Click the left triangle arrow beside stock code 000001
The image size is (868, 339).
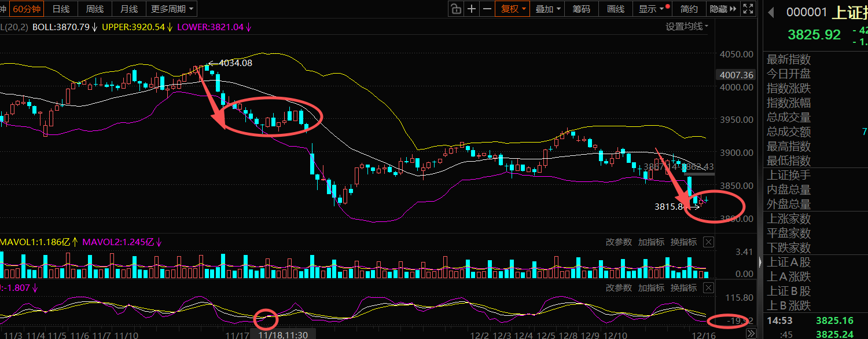pos(770,11)
